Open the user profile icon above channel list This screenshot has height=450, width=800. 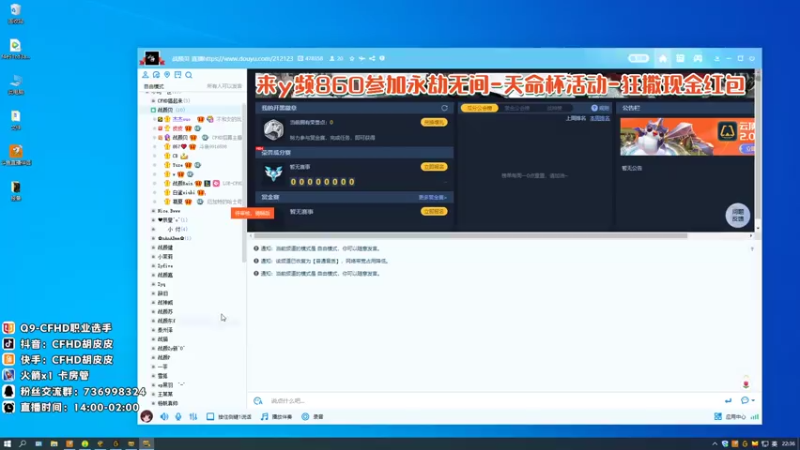point(145,75)
